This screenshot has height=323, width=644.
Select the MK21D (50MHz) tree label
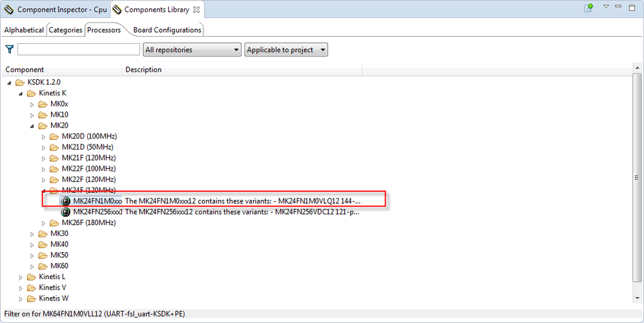[88, 147]
